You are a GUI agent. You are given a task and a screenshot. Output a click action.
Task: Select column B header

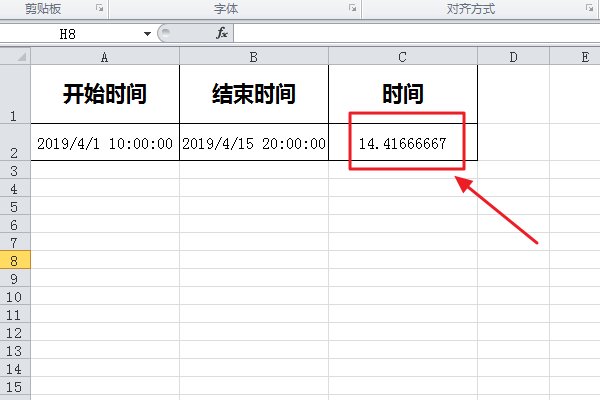pos(254,57)
